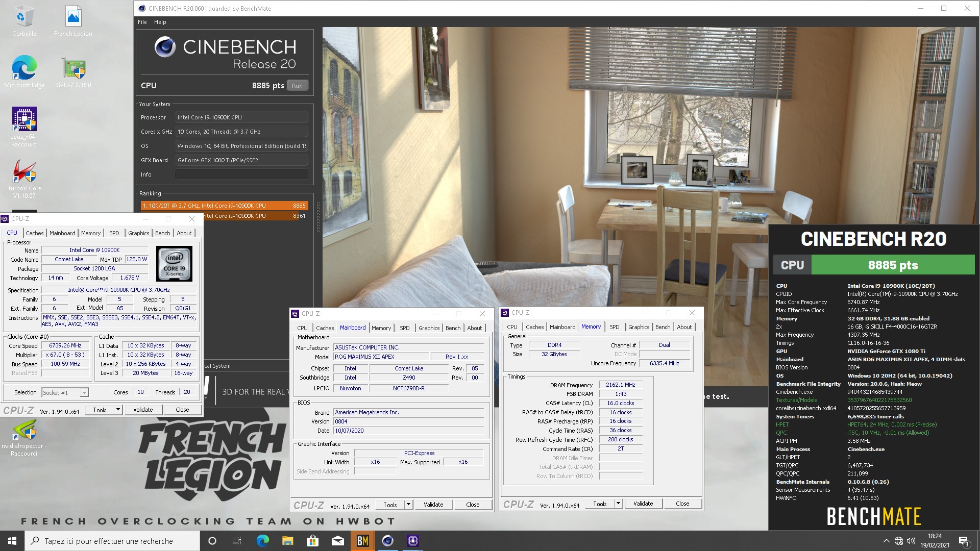This screenshot has height=551, width=980.
Task: Expand Tools dropdown arrow in Mainboard CPU-Z window
Action: coord(408,505)
